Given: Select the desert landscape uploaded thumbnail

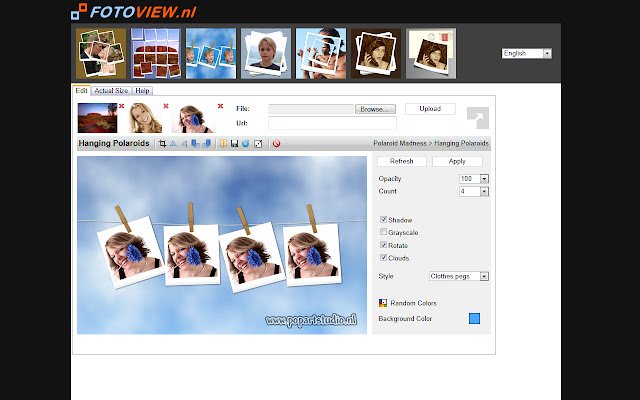Looking at the screenshot, I should point(98,118).
